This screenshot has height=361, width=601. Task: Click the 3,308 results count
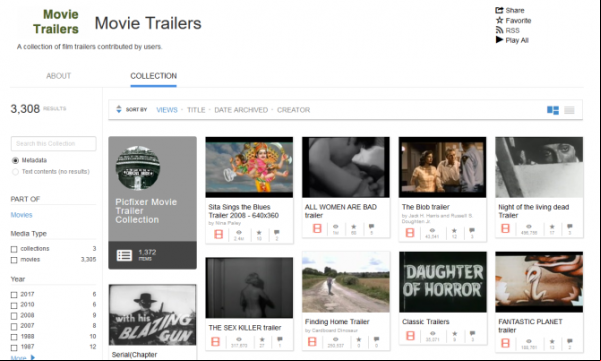(25, 109)
